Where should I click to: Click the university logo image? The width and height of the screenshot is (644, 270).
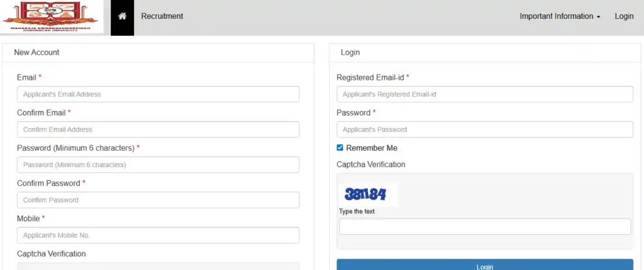(52, 17)
